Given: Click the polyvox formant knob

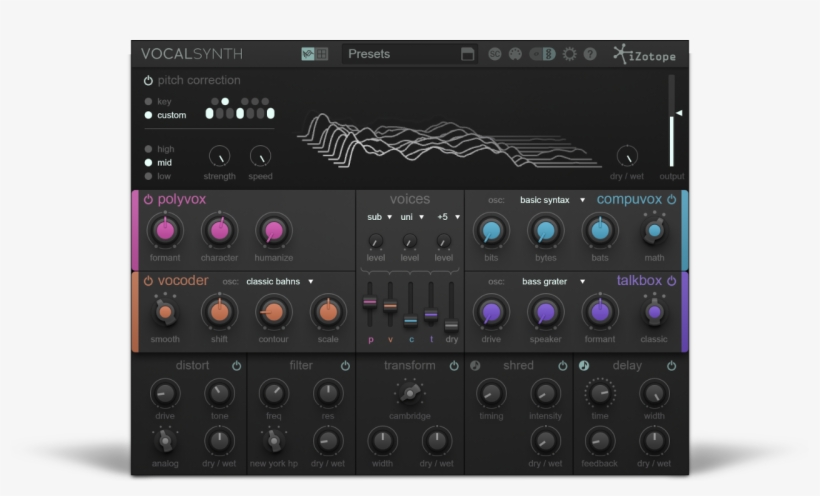Looking at the screenshot, I should [x=165, y=231].
